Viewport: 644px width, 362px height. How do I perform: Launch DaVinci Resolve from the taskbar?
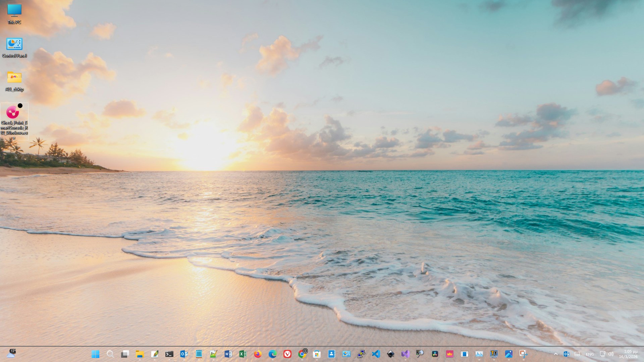click(435, 354)
